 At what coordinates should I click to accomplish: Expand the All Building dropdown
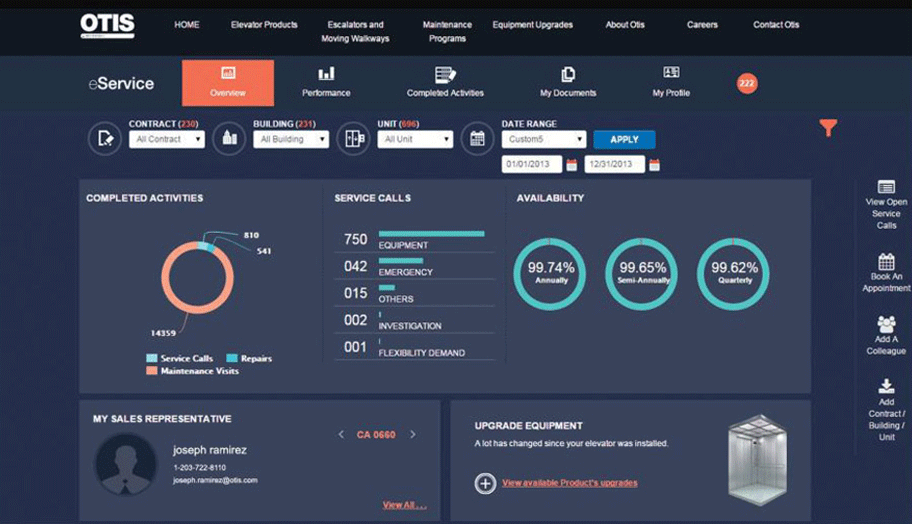pyautogui.click(x=291, y=140)
